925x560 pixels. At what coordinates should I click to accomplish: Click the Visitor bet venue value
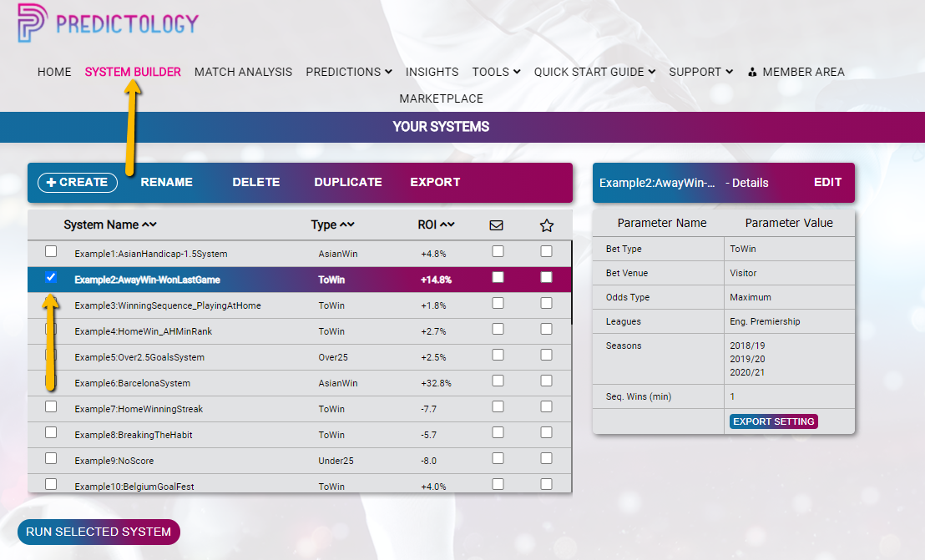pos(743,273)
